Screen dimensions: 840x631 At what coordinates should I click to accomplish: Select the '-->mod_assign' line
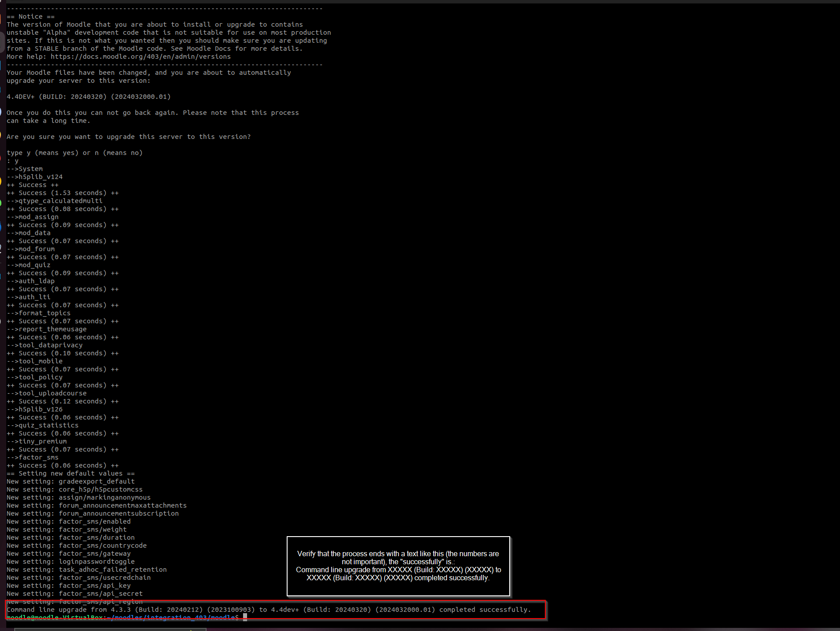pos(33,217)
